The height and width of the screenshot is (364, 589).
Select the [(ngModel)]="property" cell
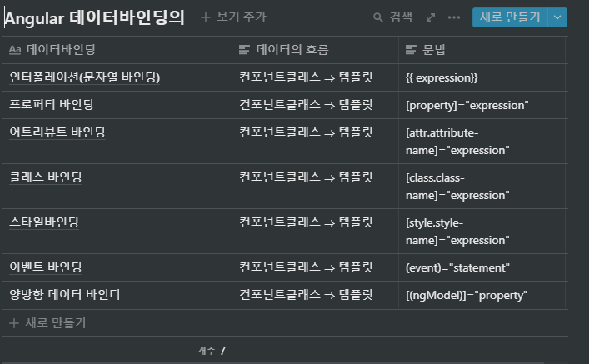point(482,295)
